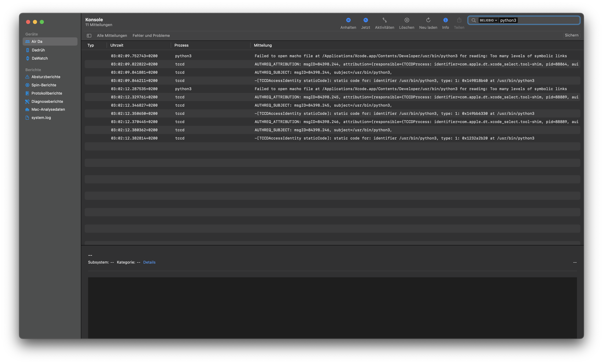603x364 pixels.
Task: Open Absturzberichte in the sidebar
Action: coord(46,77)
